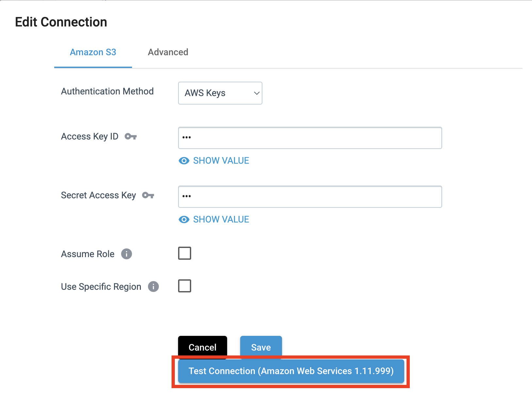Click the Use Specific Region info icon
Screen dimensions: 532x411
(x=153, y=287)
